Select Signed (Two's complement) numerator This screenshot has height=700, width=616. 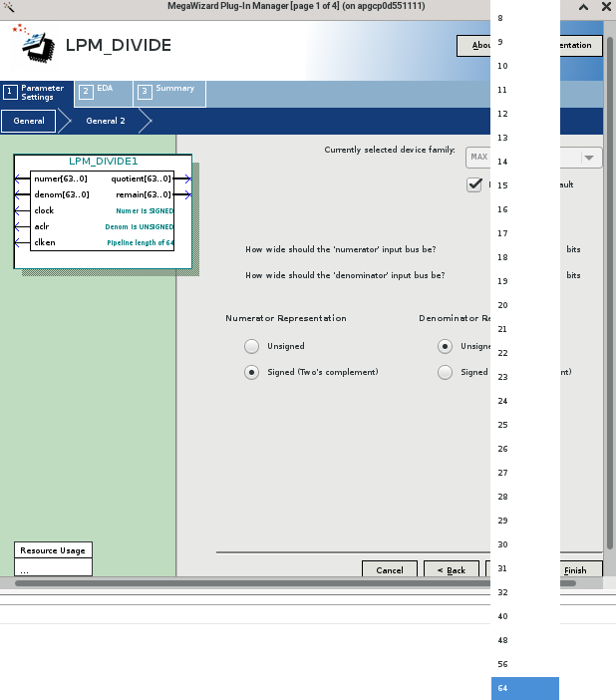(252, 372)
